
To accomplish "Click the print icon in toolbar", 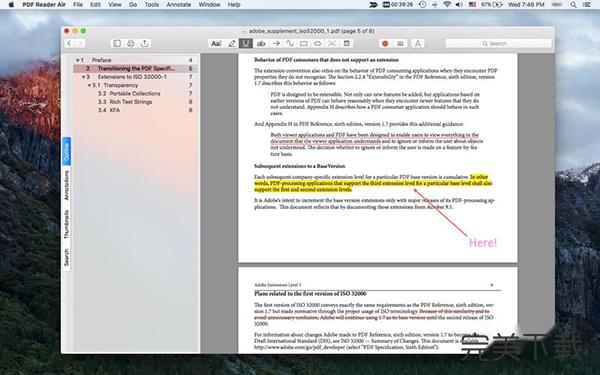I will tap(130, 43).
